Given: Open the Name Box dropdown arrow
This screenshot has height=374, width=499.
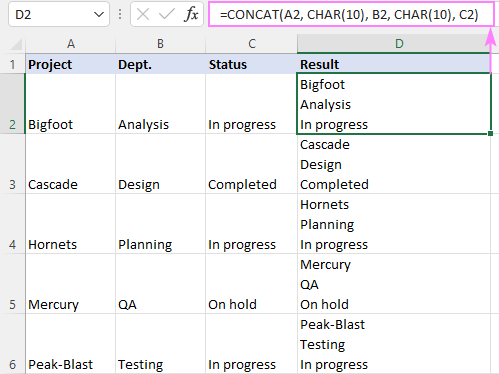Looking at the screenshot, I should (99, 14).
